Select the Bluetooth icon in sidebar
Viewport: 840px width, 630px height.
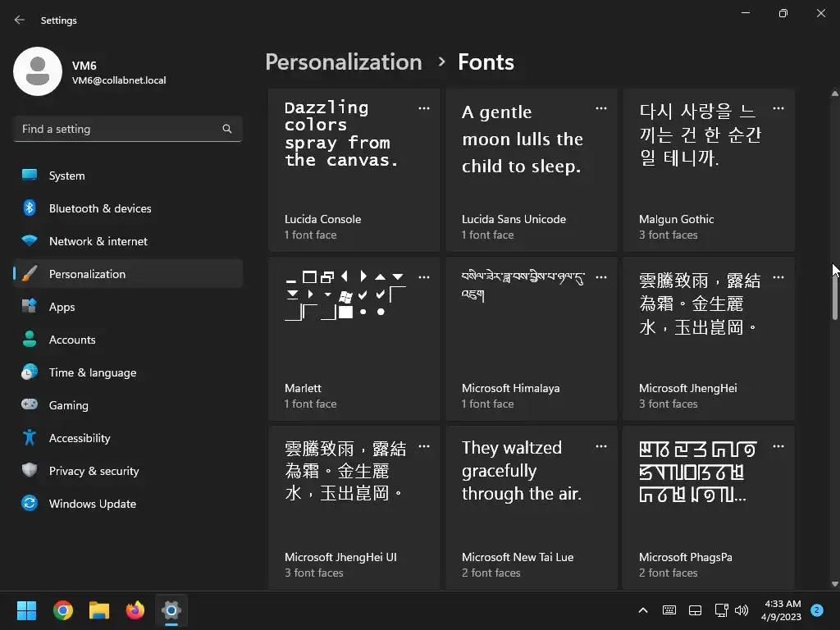[x=30, y=208]
